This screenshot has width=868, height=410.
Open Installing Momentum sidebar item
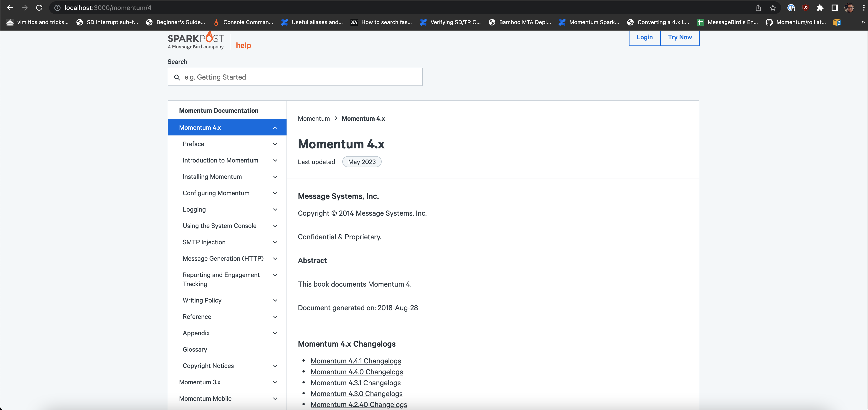click(212, 177)
